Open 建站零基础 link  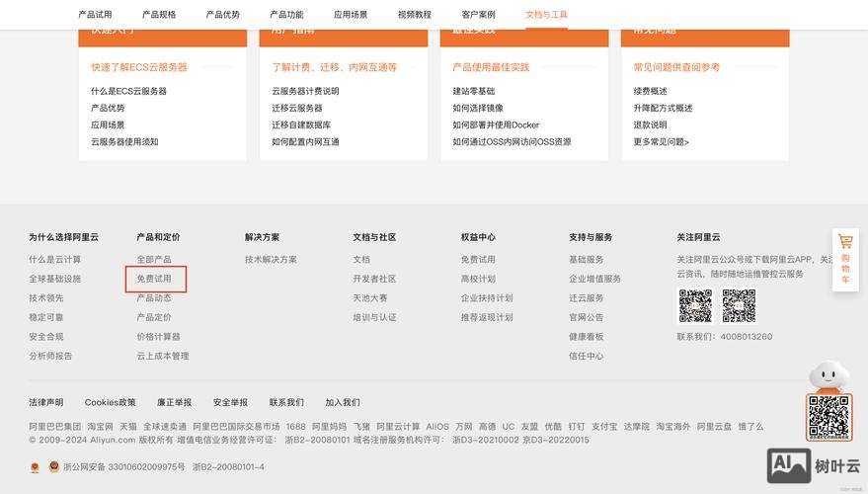[x=473, y=91]
